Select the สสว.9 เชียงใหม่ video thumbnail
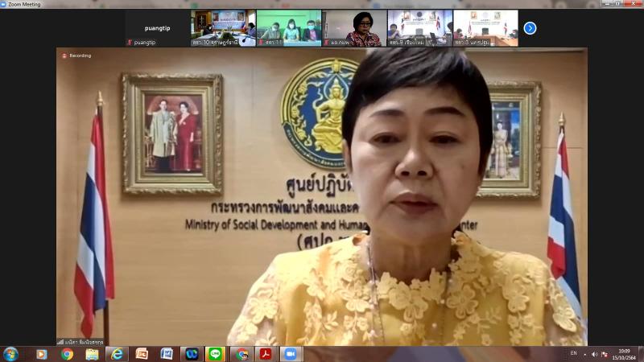Image resolution: width=644 pixels, height=362 pixels. [x=419, y=28]
